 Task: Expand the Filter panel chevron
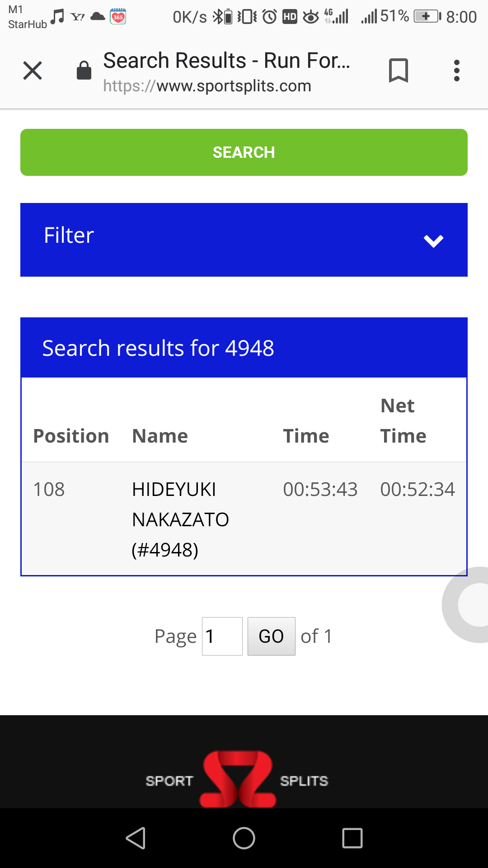(x=433, y=241)
